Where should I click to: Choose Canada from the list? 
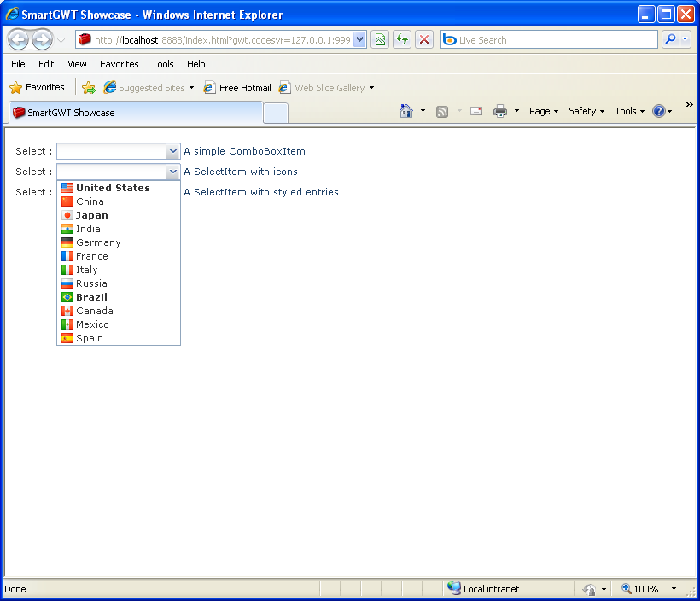pos(119,311)
